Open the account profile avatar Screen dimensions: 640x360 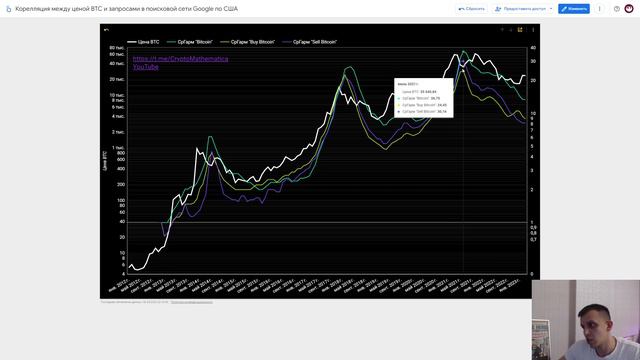[x=629, y=9]
